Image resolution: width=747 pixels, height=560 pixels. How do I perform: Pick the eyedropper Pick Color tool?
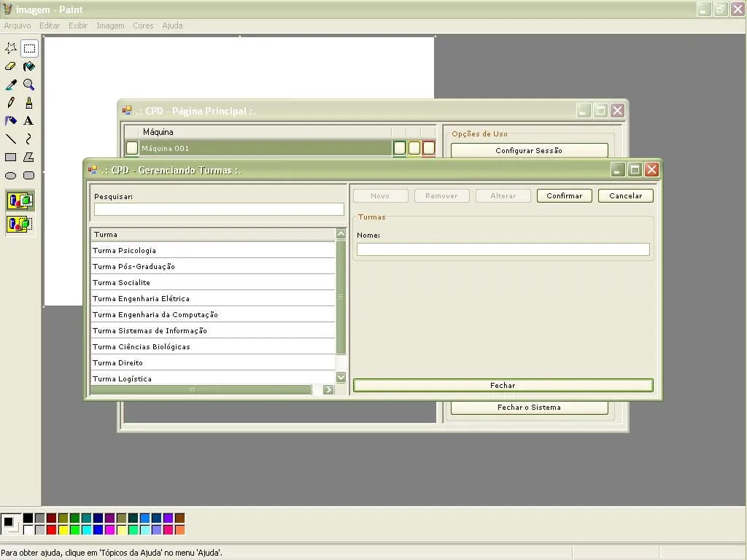click(11, 85)
